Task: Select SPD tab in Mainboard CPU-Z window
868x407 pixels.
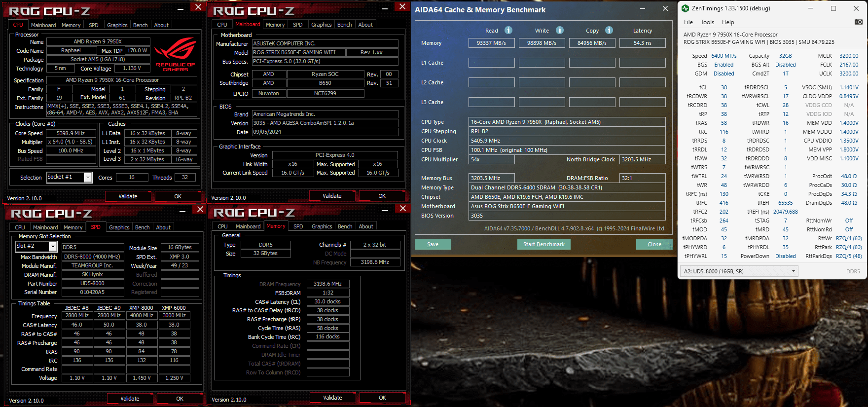Action: tap(298, 25)
